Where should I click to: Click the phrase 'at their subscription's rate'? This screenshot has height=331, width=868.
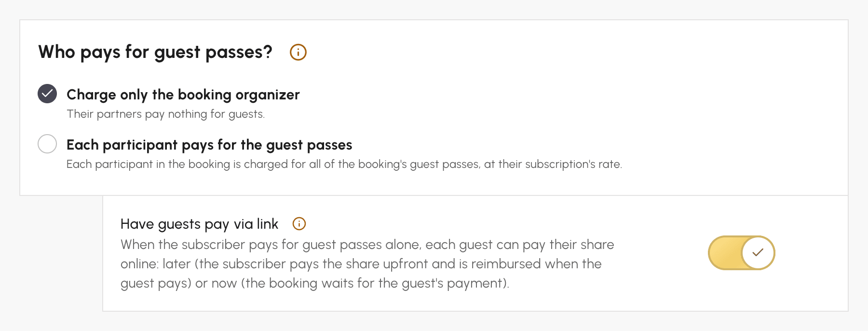552,164
